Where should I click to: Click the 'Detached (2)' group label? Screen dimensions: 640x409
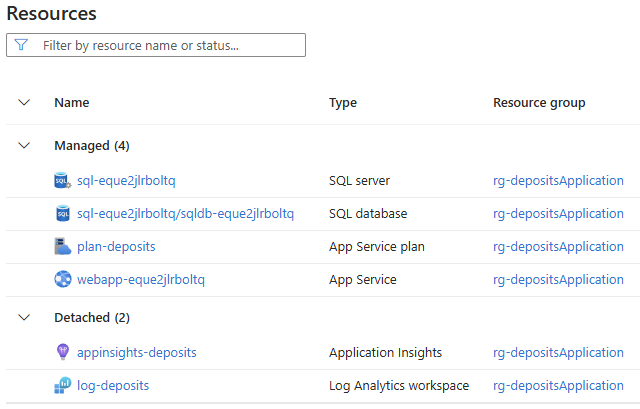pyautogui.click(x=92, y=318)
